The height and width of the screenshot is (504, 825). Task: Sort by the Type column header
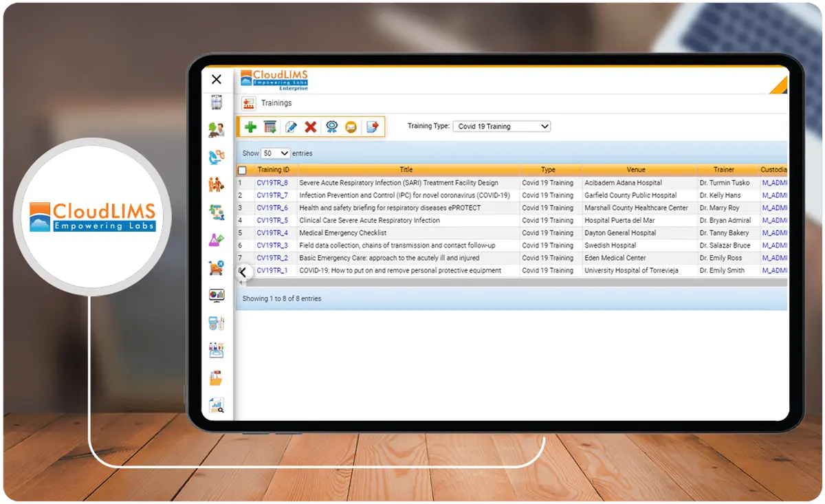pyautogui.click(x=548, y=170)
